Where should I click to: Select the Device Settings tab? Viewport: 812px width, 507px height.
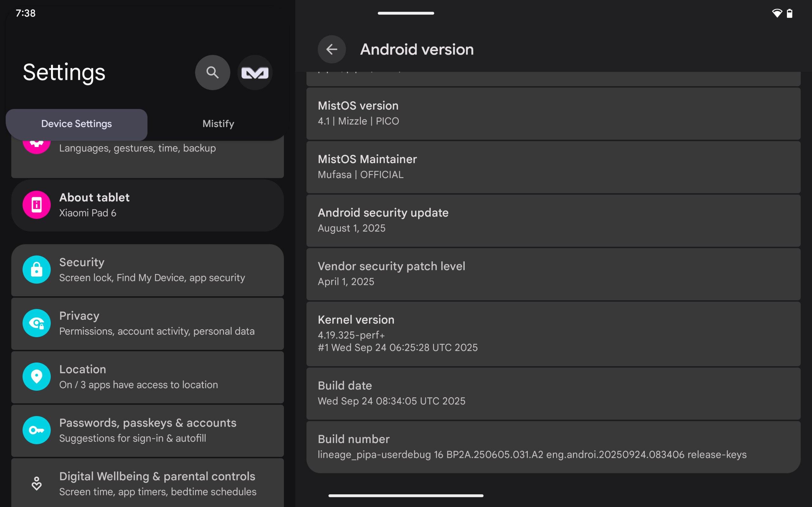tap(76, 124)
